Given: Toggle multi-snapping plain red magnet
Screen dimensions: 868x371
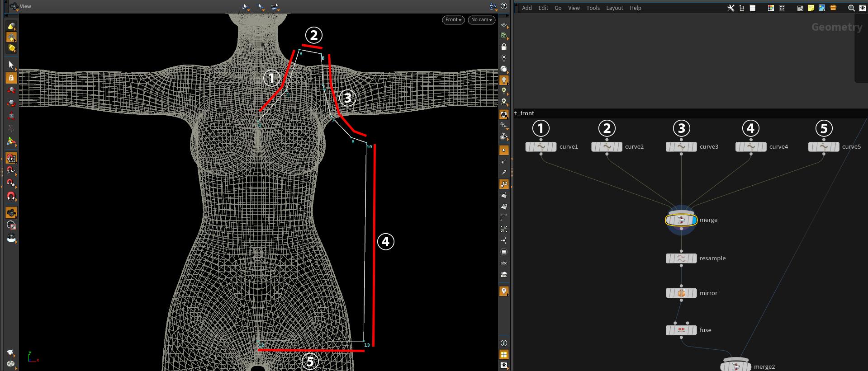Looking at the screenshot, I should (11, 196).
